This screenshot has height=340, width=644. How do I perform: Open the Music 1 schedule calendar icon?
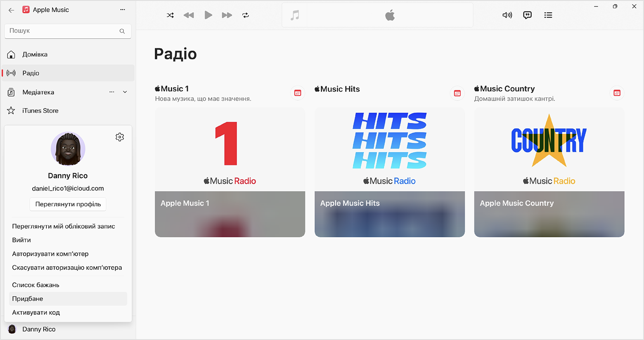coord(298,93)
